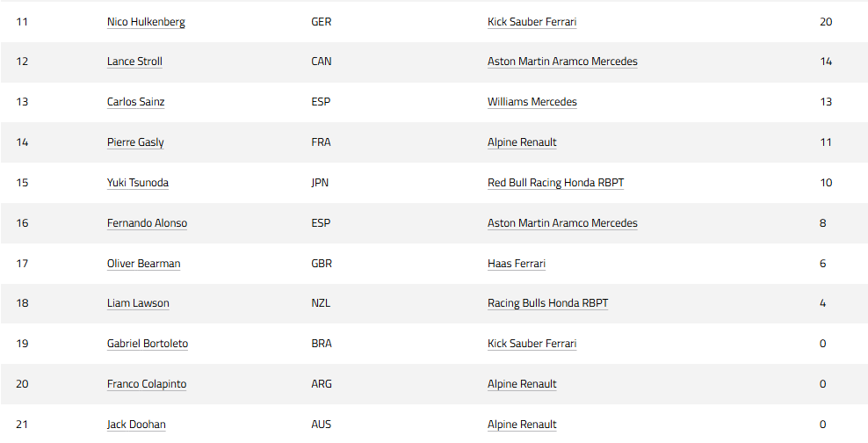
Task: Click Racing Bulls Honda RBPT team link
Action: [x=548, y=303]
